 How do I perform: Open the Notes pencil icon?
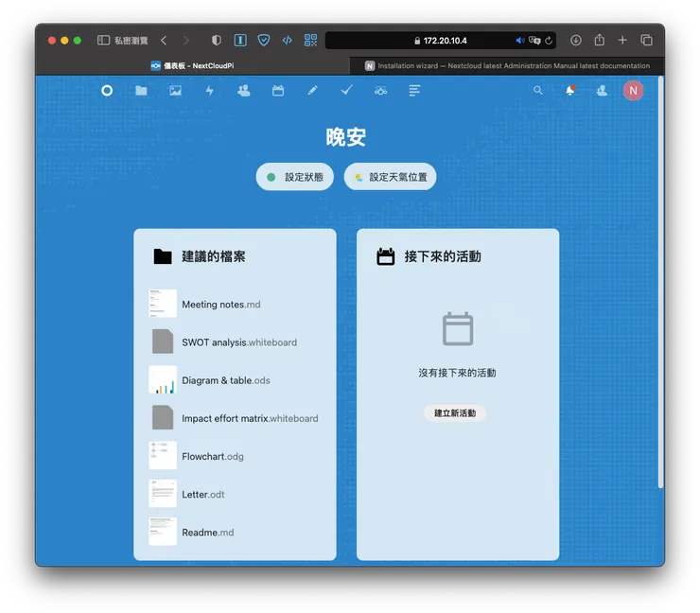point(312,91)
